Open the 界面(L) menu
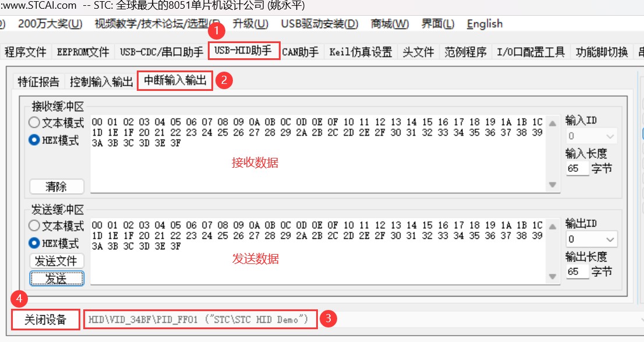 point(437,24)
